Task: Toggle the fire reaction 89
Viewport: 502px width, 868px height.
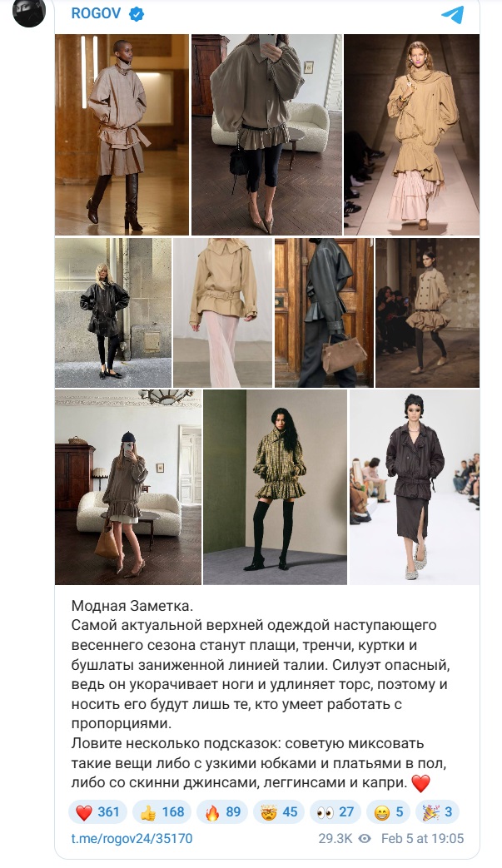Action: click(222, 812)
